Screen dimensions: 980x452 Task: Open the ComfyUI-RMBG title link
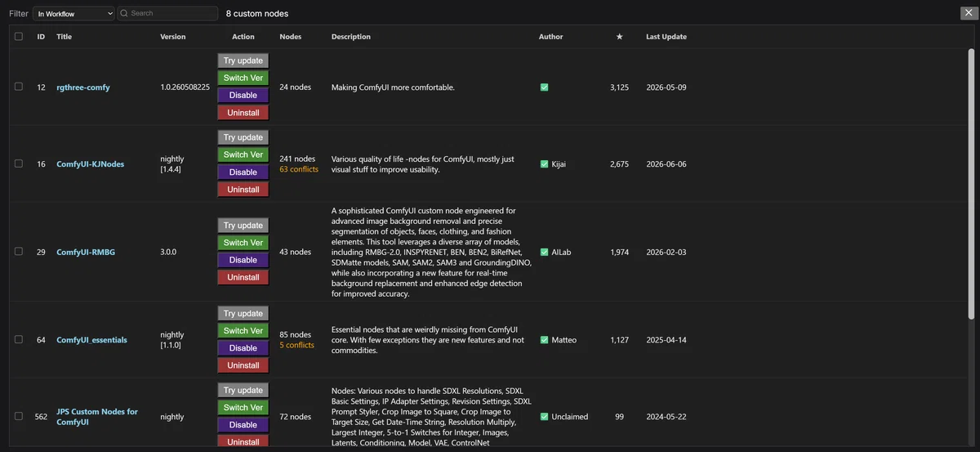[x=86, y=253]
